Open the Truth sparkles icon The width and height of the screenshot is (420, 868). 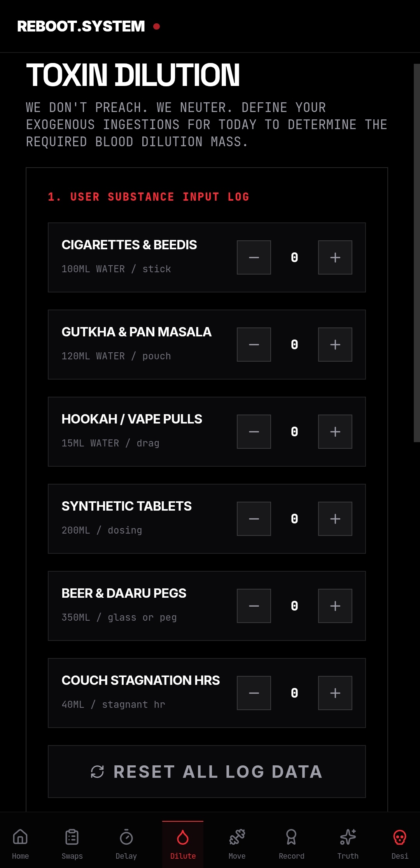348,837
